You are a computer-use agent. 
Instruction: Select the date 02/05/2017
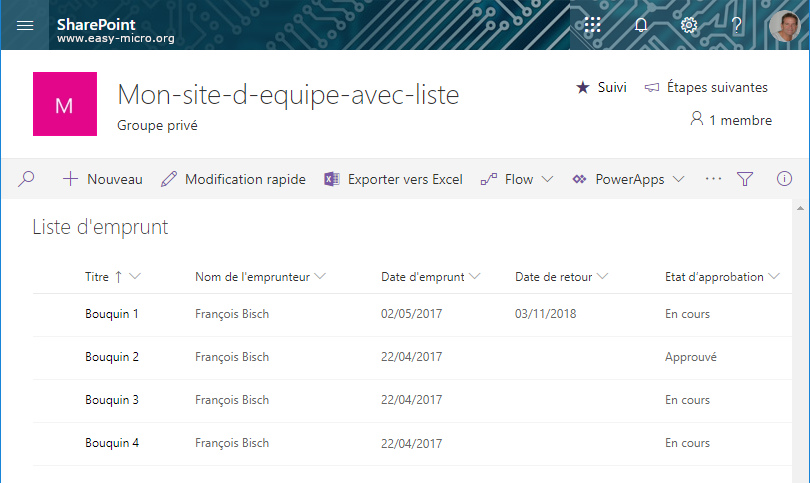[x=411, y=314]
